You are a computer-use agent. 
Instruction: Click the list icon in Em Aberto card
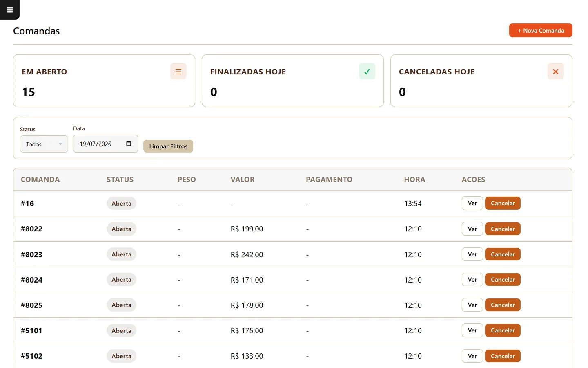point(178,72)
